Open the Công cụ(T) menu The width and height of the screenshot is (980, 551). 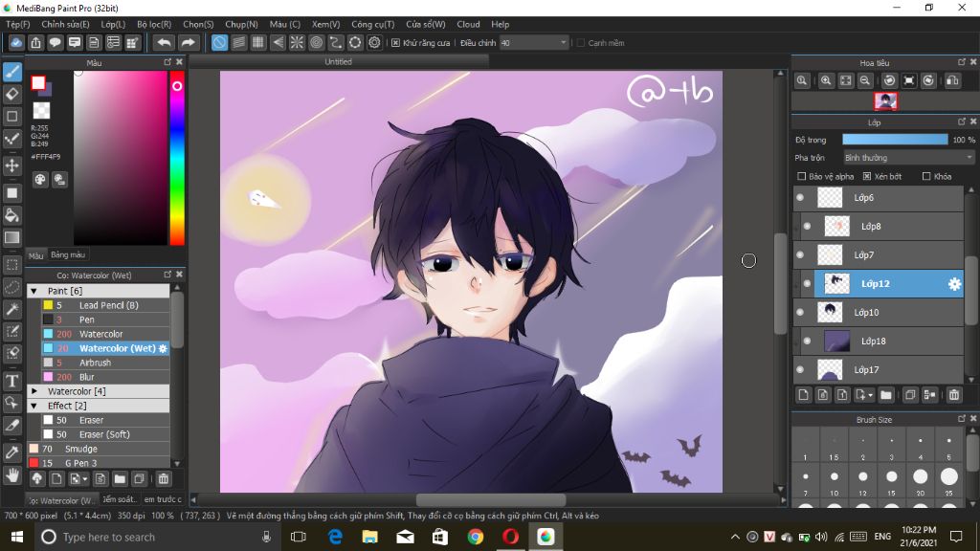372,24
